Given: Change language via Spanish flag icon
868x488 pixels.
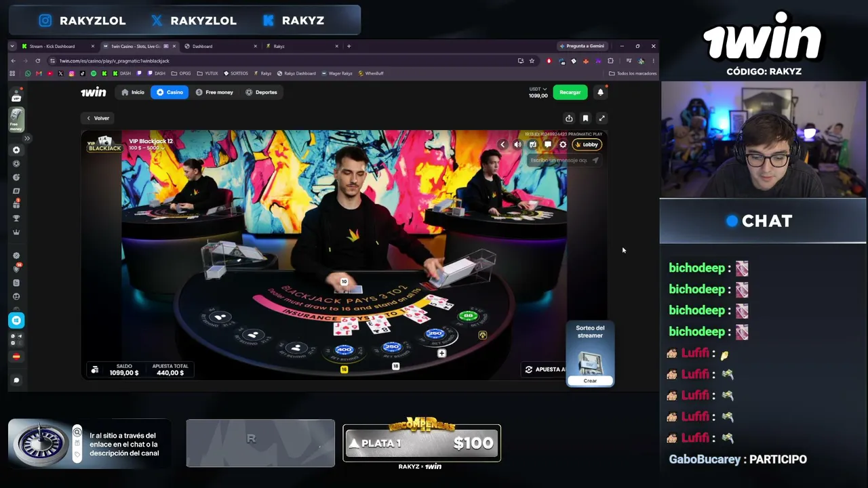Looking at the screenshot, I should 16,357.
